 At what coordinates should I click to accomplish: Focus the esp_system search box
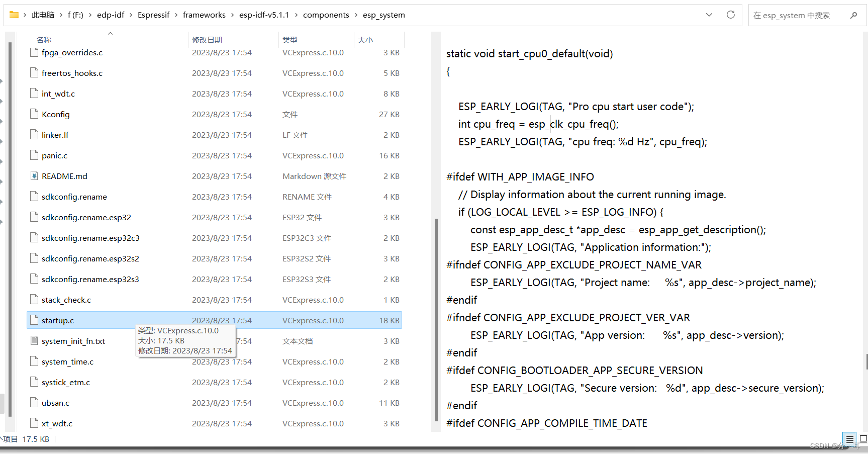click(807, 15)
